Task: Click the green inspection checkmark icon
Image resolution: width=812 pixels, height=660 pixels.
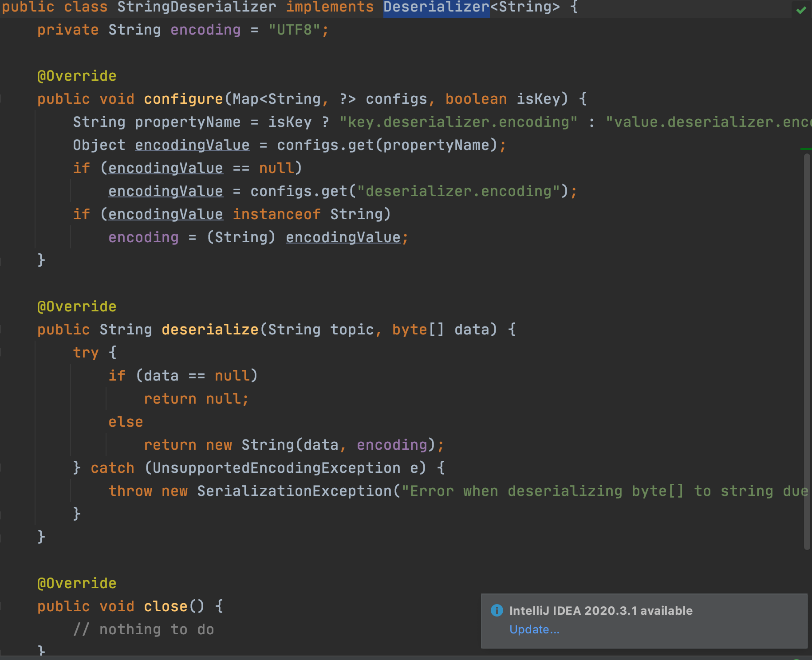Action: coord(801,10)
